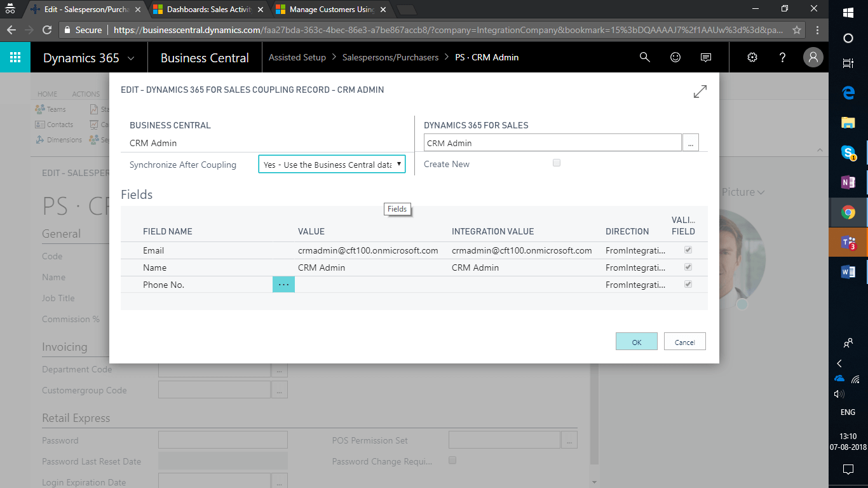This screenshot has height=488, width=868.
Task: Open the user account avatar
Action: 813,57
